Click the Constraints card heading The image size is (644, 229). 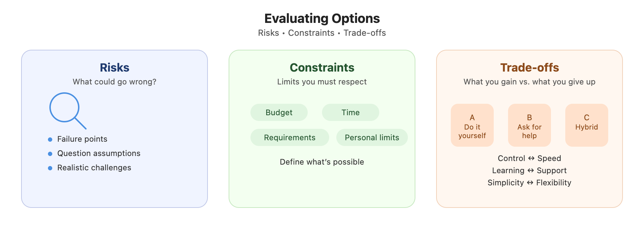(322, 68)
